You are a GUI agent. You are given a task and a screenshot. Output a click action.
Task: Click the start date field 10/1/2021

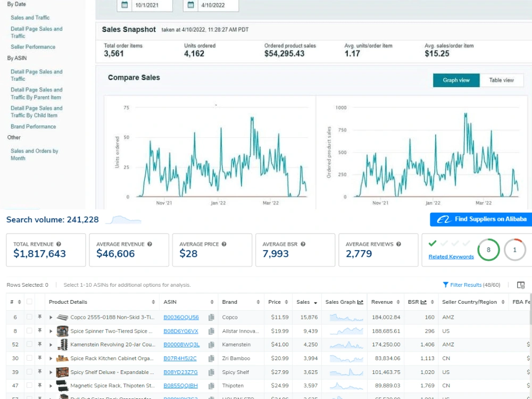(152, 5)
